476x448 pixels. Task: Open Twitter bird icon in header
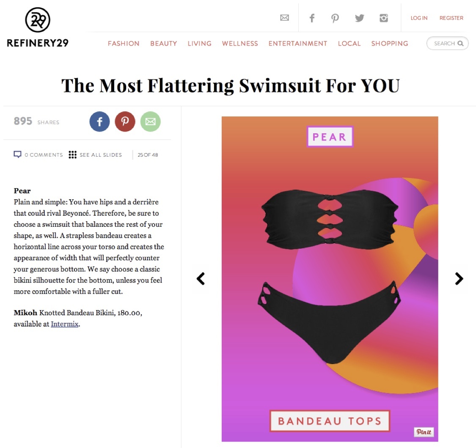coord(359,18)
